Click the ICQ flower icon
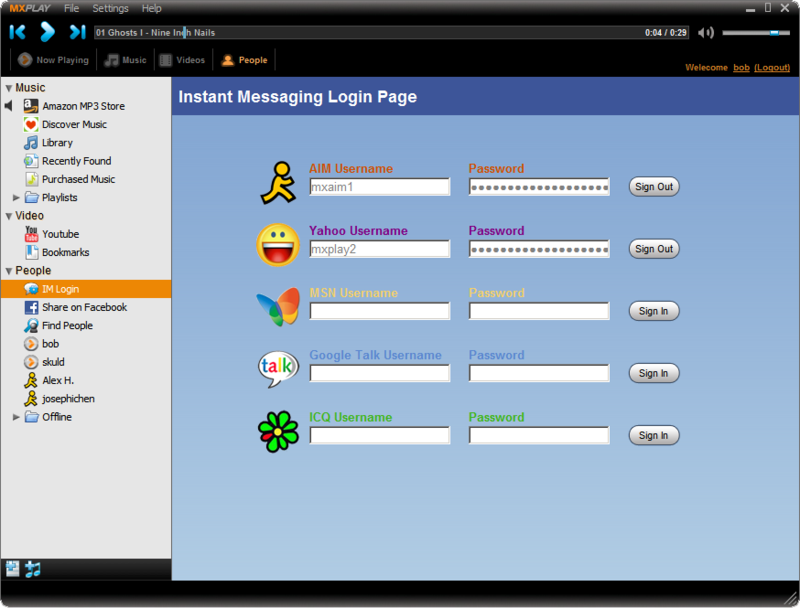800x608 pixels. point(278,432)
